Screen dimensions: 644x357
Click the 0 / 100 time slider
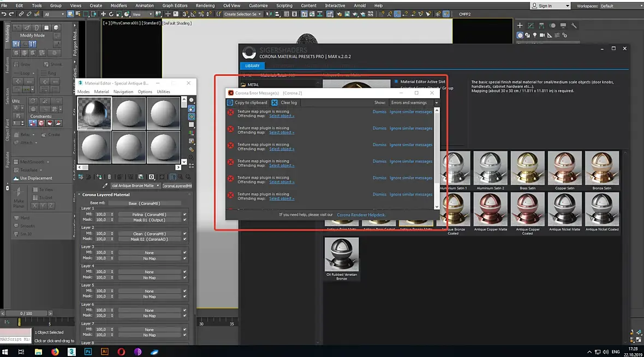[26, 313]
